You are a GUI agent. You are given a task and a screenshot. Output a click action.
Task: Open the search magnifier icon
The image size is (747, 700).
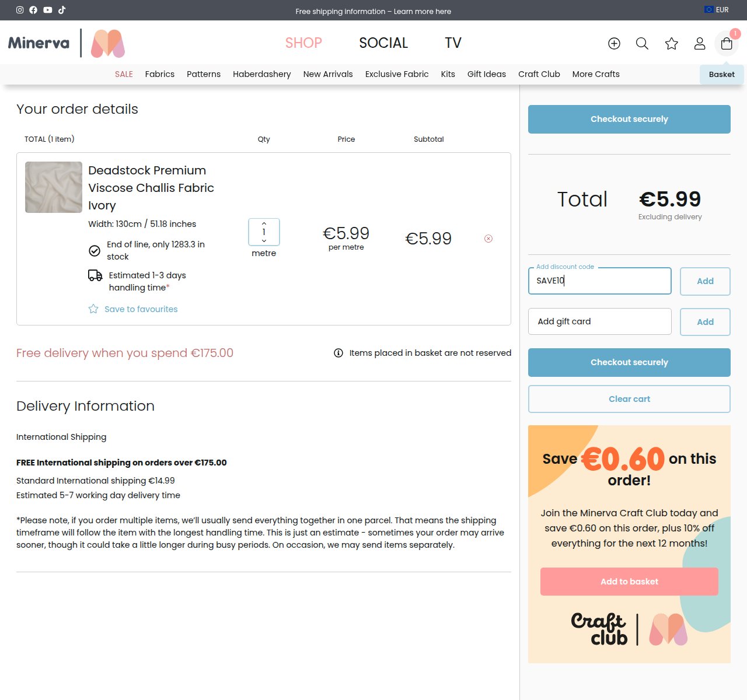tap(642, 44)
